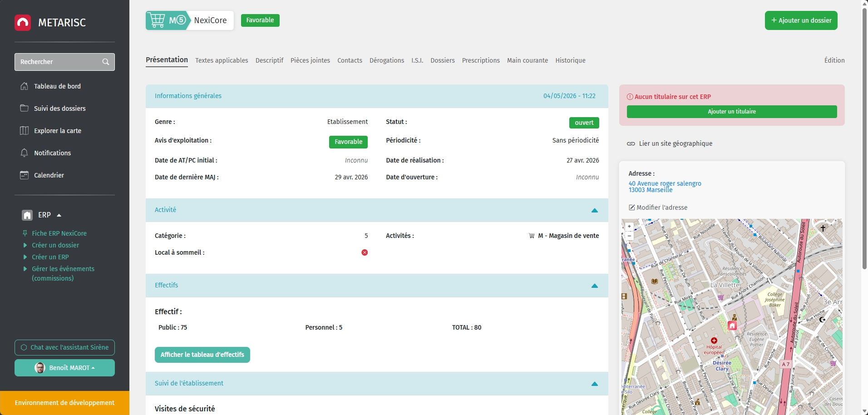Viewport: 868px width, 415px height.
Task: Click the Rechercher search field
Action: click(x=64, y=62)
